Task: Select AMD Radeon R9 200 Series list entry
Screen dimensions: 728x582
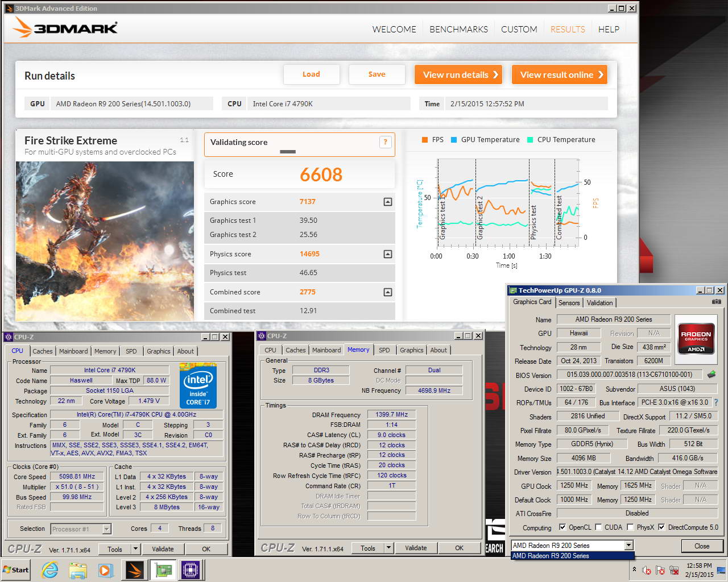Action: point(572,556)
